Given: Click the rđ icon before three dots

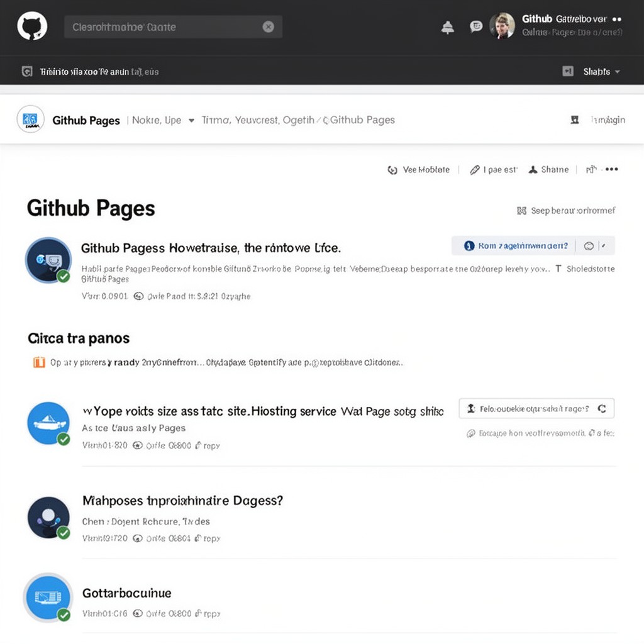Looking at the screenshot, I should 591,169.
